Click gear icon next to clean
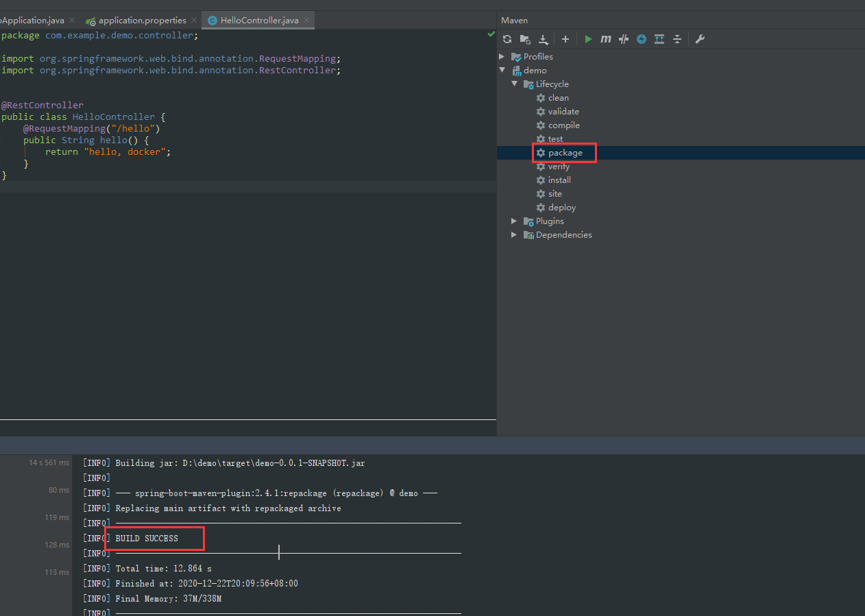The width and height of the screenshot is (865, 616). pos(541,97)
